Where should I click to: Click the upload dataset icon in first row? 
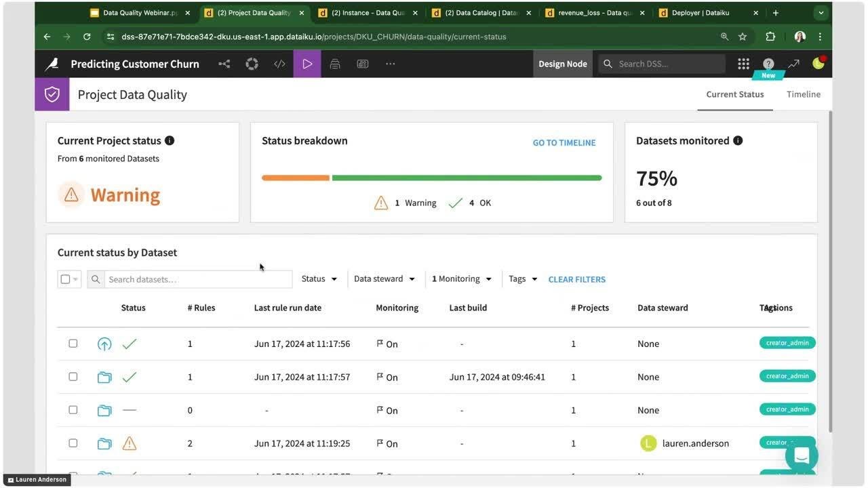104,344
